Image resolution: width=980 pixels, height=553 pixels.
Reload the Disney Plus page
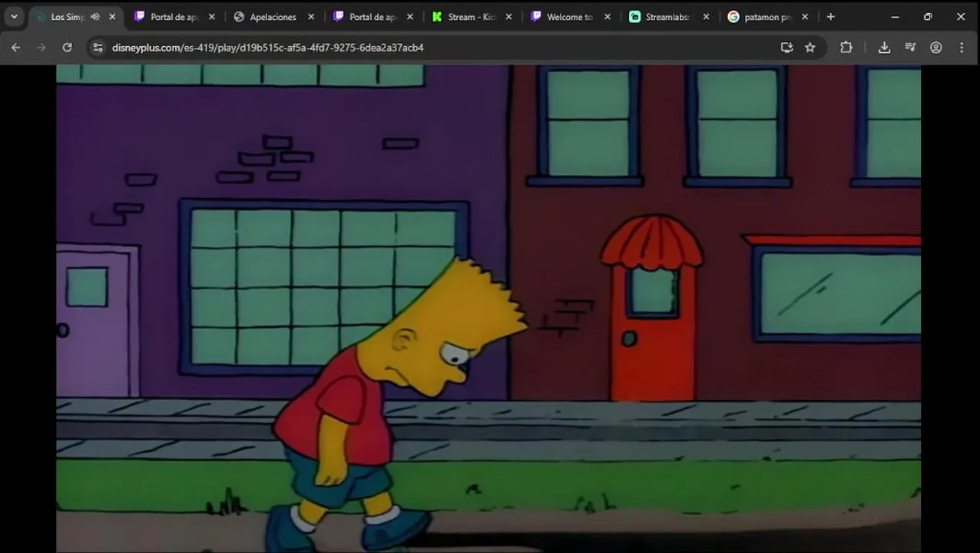[x=67, y=48]
